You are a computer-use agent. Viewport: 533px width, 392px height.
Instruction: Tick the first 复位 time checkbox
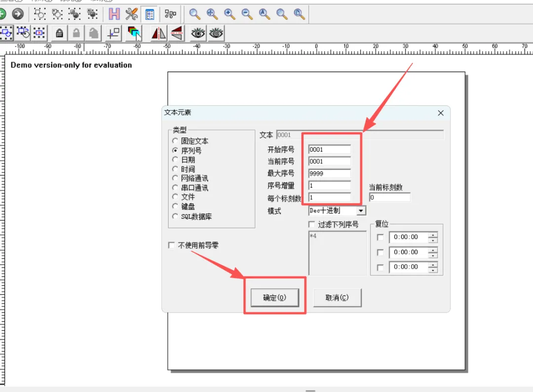coord(380,237)
